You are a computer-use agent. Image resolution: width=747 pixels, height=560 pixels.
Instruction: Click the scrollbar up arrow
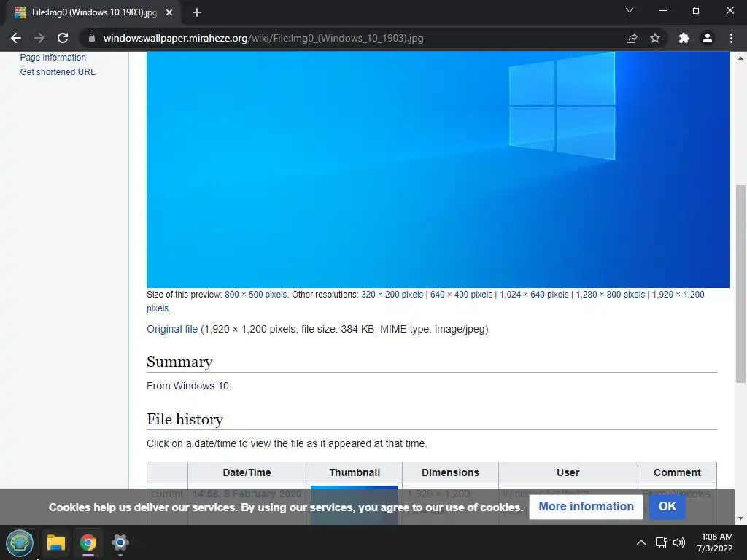(740, 58)
